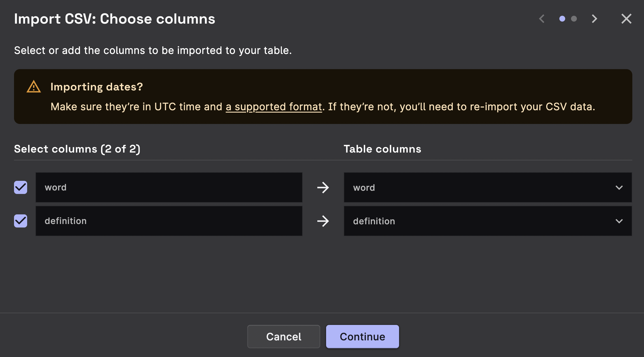Click the Table columns header
The height and width of the screenshot is (357, 644).
[382, 149]
